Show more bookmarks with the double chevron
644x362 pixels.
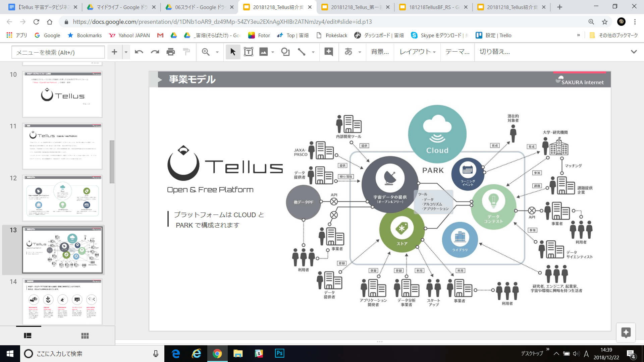[578, 35]
